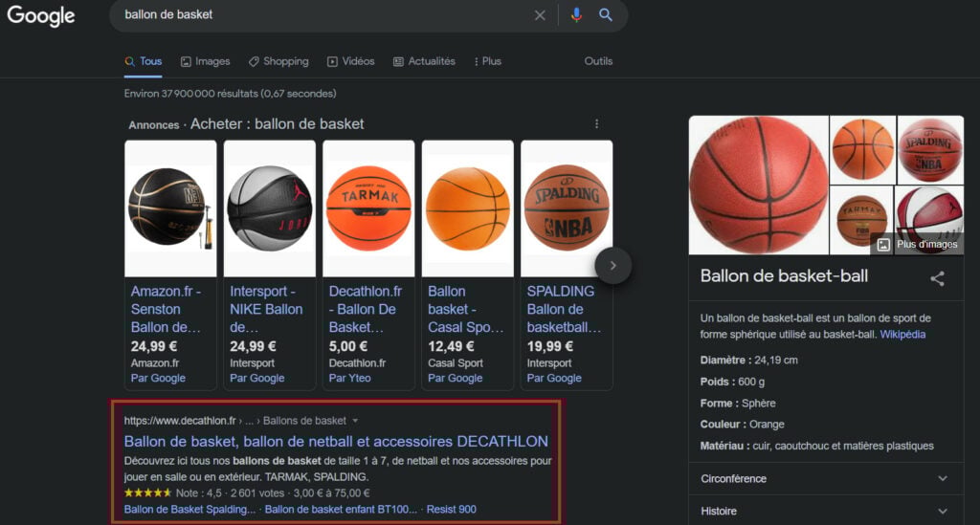Click the Poids label
Screen dimensions: 980x525
(x=718, y=382)
